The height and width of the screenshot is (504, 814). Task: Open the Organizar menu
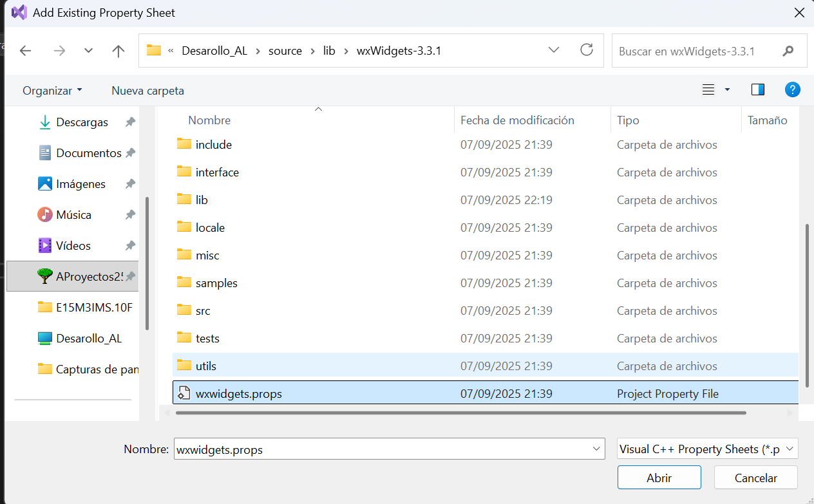click(x=52, y=91)
